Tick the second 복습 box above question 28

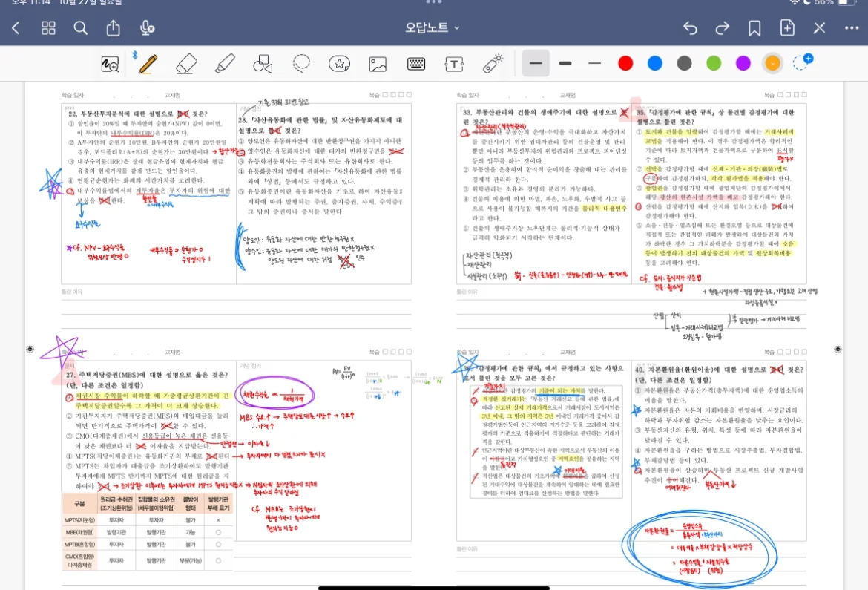(393, 95)
